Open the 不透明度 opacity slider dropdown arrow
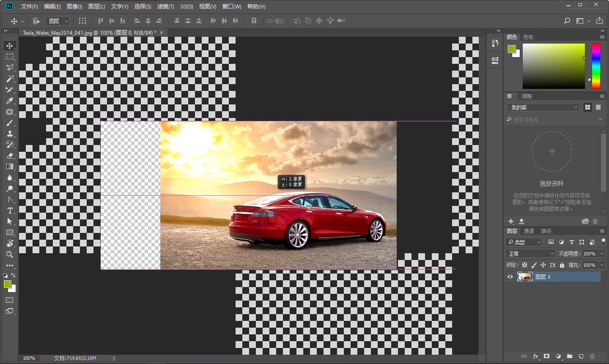The height and width of the screenshot is (364, 609). pyautogui.click(x=602, y=254)
